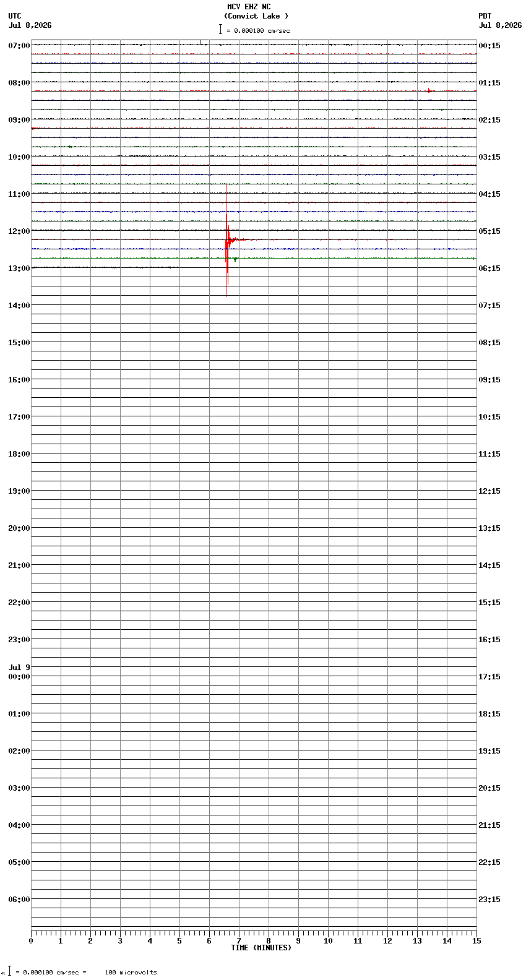Image resolution: width=526 pixels, height=980 pixels.
Task: Click the PDT label at top right
Action: pos(485,16)
